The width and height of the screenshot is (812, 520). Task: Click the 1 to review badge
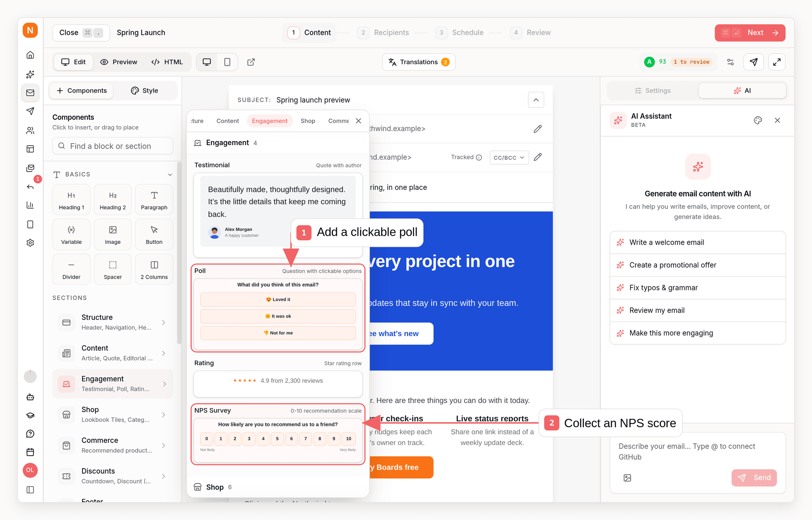point(691,62)
